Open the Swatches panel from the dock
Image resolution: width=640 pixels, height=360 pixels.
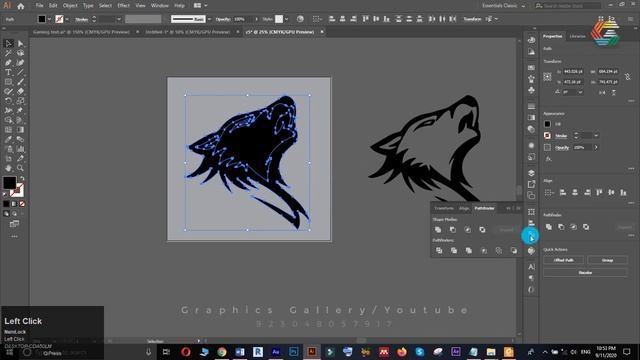pyautogui.click(x=531, y=67)
